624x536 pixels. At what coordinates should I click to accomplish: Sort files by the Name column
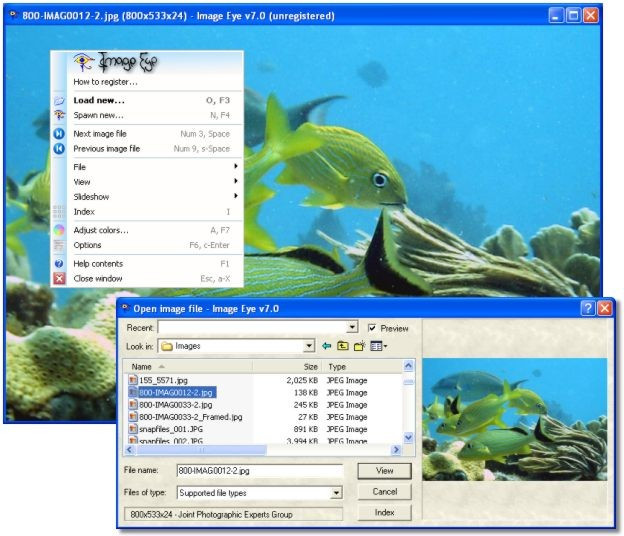(189, 366)
